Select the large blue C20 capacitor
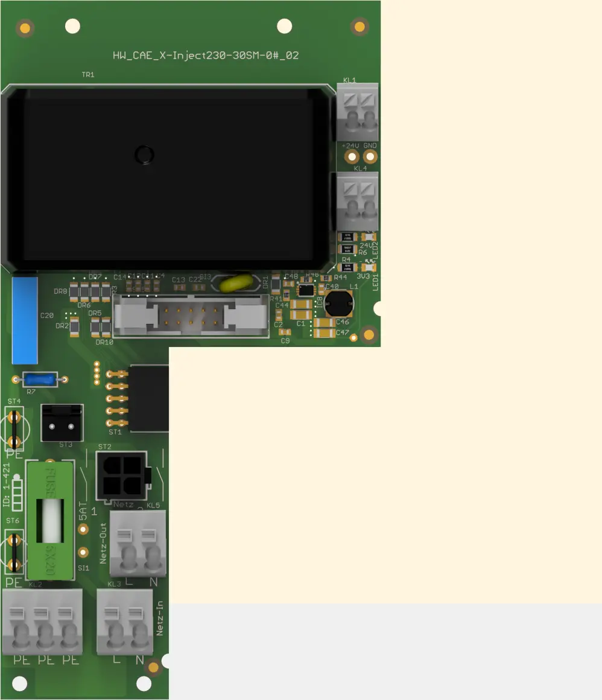The height and width of the screenshot is (700, 602). (25, 319)
